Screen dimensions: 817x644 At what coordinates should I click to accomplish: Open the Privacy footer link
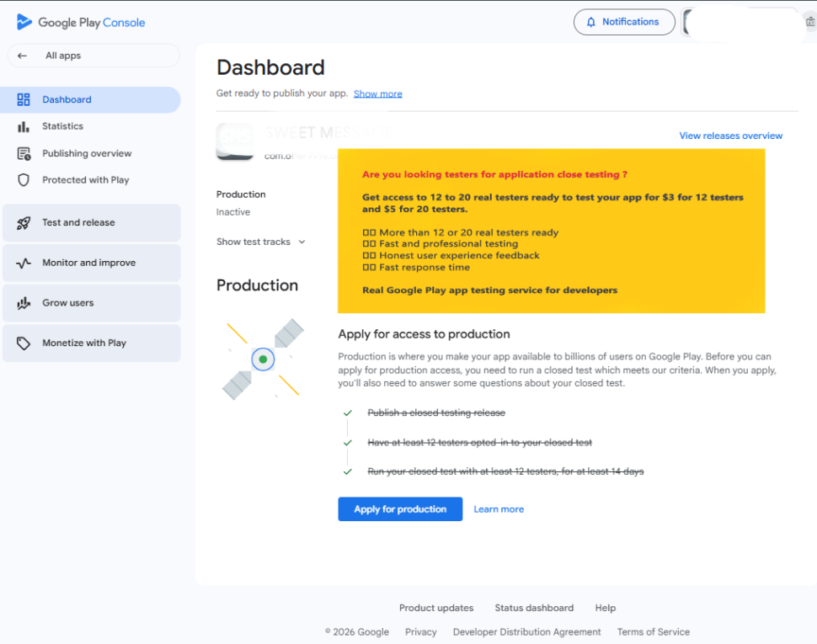pyautogui.click(x=421, y=632)
